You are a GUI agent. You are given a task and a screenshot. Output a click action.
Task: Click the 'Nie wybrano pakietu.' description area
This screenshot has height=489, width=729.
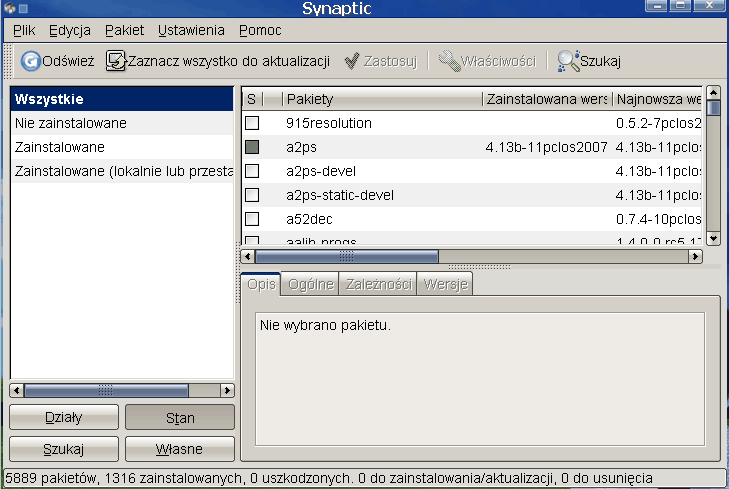tap(480, 379)
